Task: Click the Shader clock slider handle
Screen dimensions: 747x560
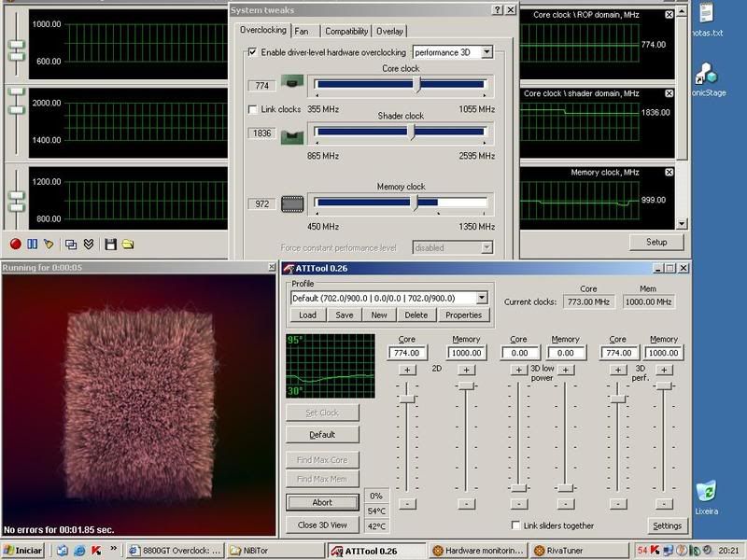Action: click(x=413, y=133)
